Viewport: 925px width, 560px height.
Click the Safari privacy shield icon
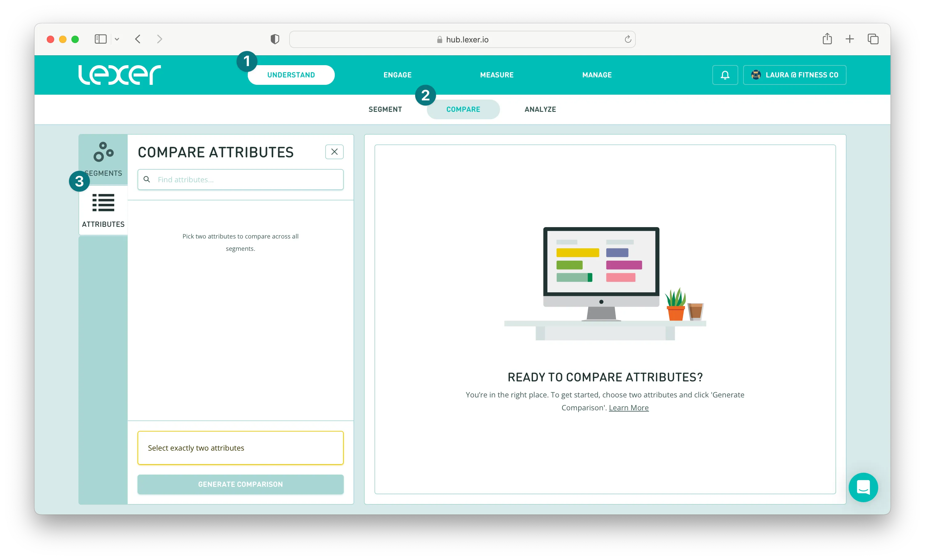275,39
